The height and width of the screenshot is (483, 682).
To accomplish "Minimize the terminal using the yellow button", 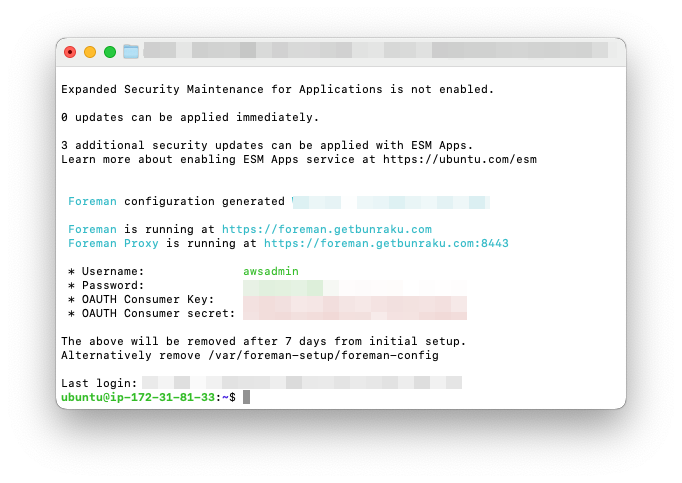I will [90, 52].
